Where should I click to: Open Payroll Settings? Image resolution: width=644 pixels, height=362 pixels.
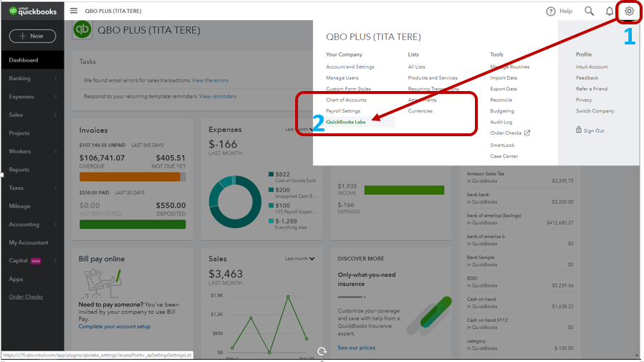(x=343, y=111)
